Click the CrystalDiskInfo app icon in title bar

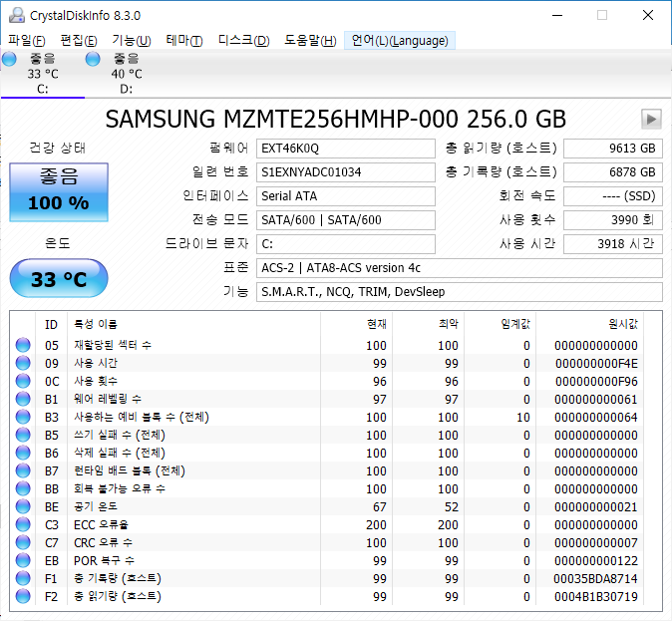[14, 15]
